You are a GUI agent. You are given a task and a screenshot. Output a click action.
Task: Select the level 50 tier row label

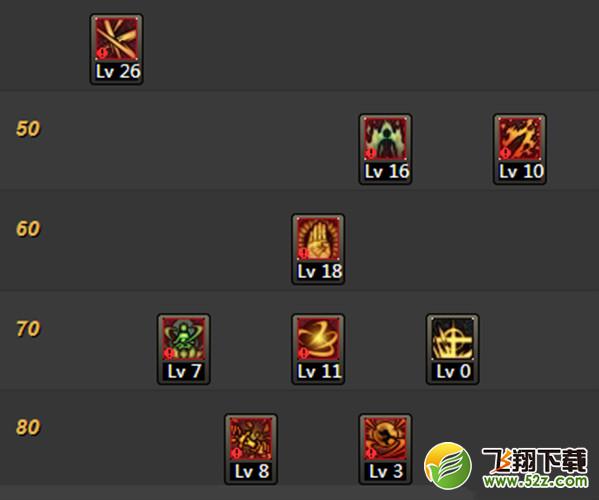click(28, 129)
